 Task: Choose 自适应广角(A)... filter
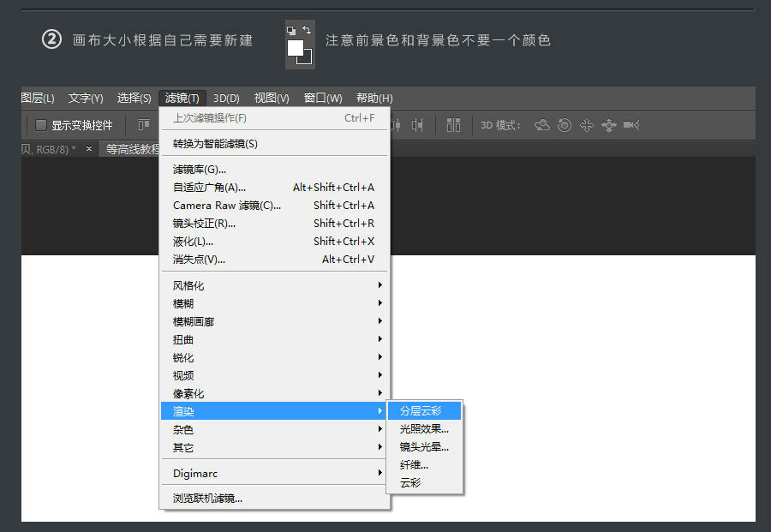274,188
